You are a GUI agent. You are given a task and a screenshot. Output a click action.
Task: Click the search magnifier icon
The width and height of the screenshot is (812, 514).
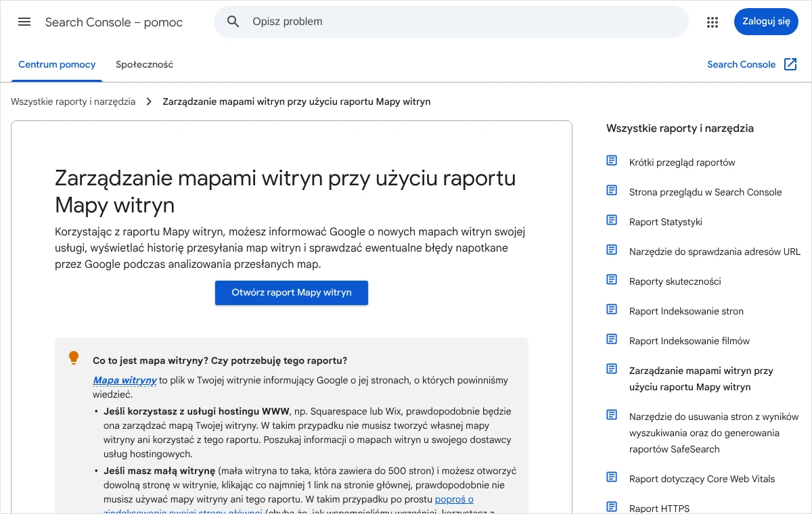point(233,22)
